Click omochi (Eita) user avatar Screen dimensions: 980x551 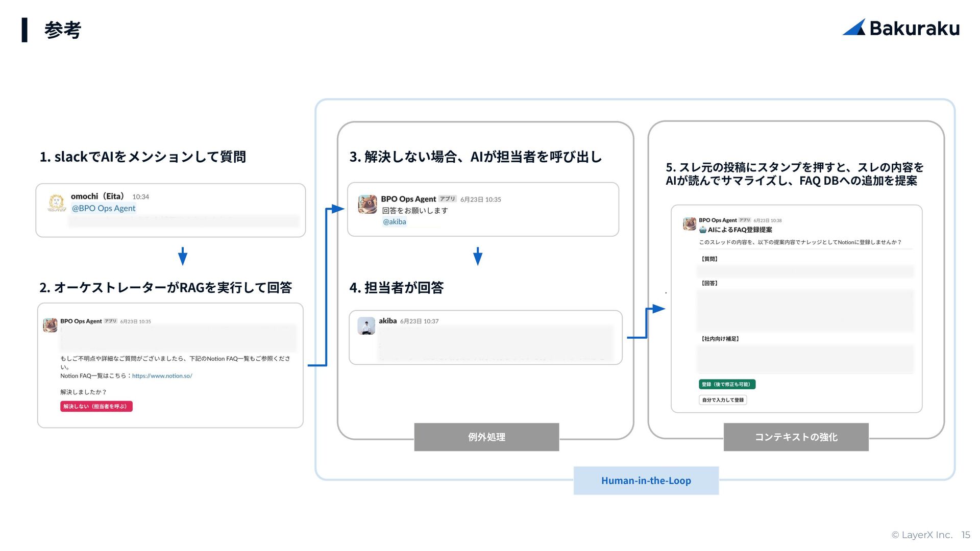56,203
